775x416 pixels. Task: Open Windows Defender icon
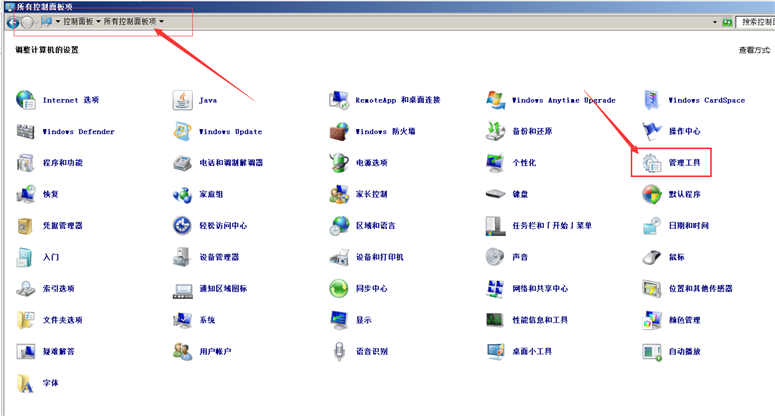(x=26, y=131)
